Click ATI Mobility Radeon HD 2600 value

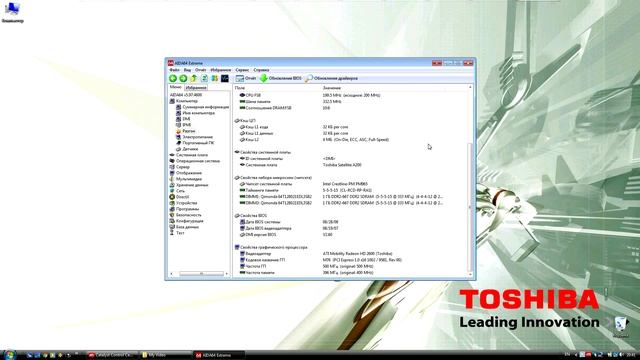tap(358, 253)
